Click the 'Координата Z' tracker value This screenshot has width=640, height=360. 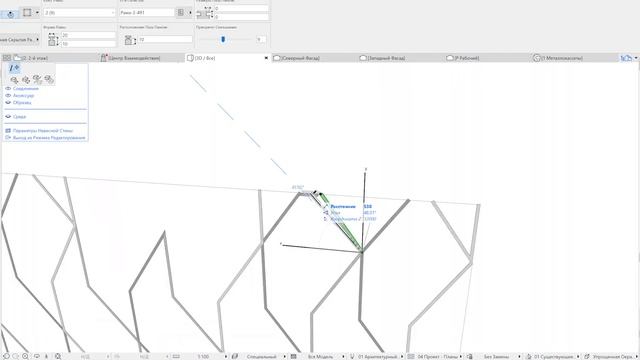click(x=369, y=219)
